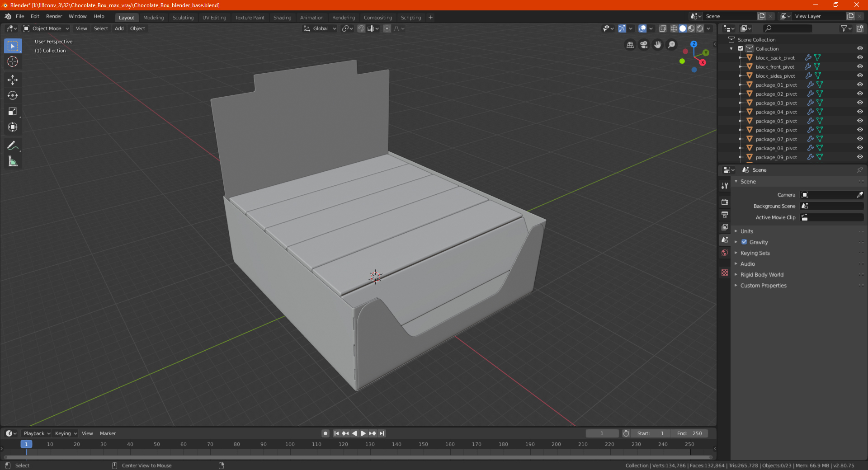Open the File menu

(x=20, y=16)
